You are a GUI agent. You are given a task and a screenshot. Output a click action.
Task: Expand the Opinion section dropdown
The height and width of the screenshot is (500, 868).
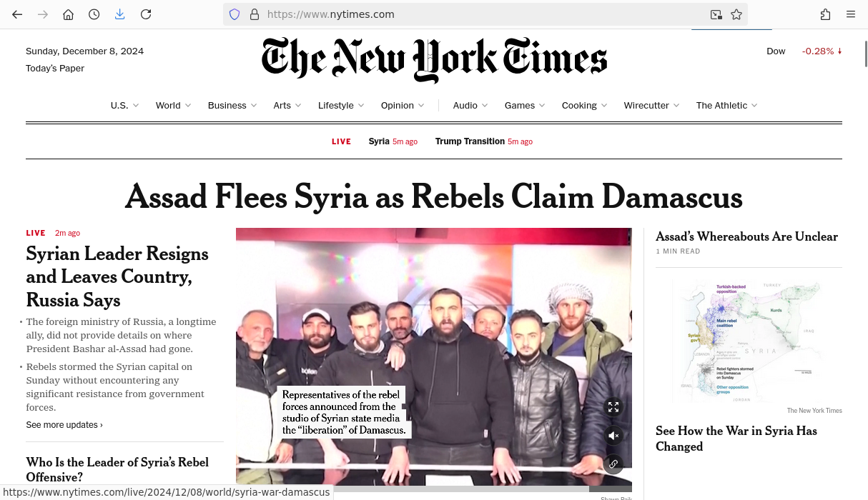coord(421,106)
